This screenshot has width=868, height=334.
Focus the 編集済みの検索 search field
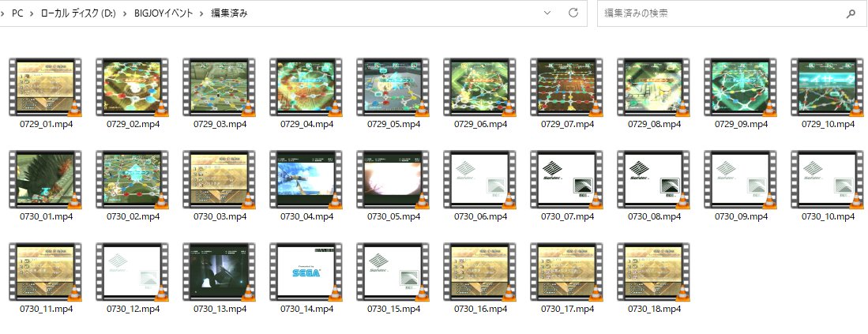(731, 13)
